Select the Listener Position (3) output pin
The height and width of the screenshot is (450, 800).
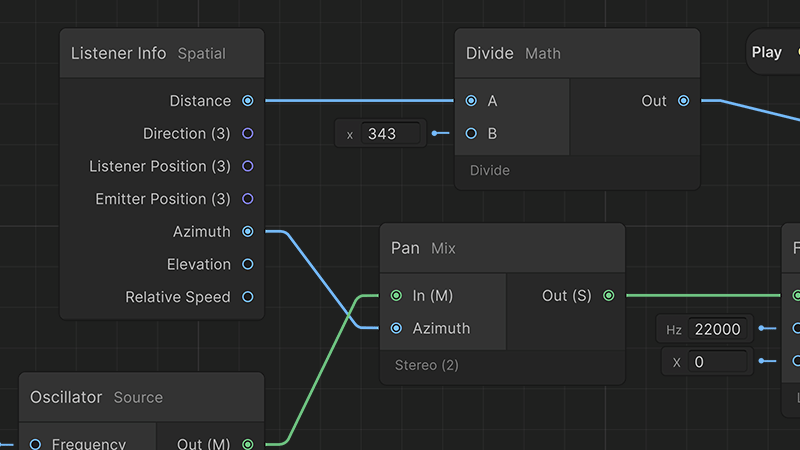point(247,166)
